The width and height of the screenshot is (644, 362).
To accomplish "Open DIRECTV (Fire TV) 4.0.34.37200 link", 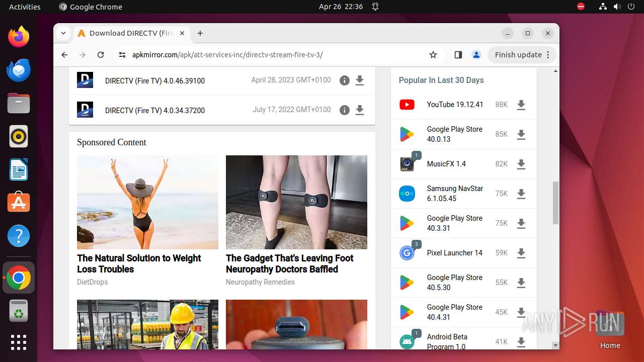I will coord(155,111).
